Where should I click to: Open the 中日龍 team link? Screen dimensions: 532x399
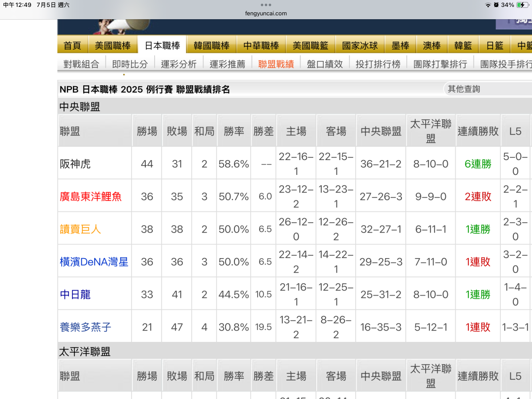75,295
